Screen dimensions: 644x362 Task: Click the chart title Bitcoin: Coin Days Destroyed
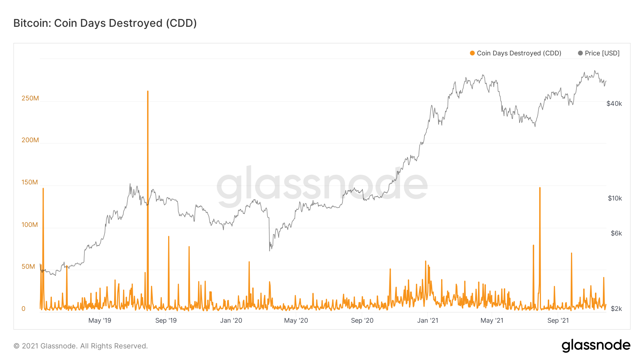coord(105,23)
